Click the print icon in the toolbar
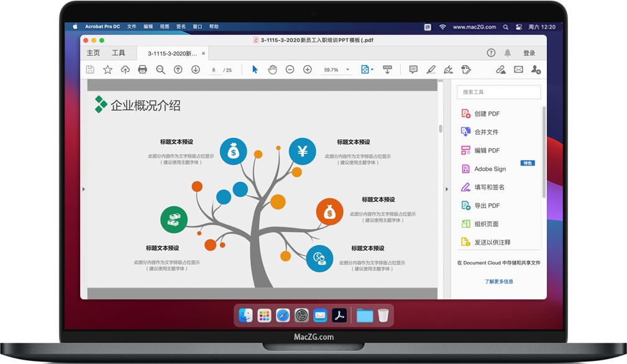This screenshot has height=364, width=627. coord(142,70)
